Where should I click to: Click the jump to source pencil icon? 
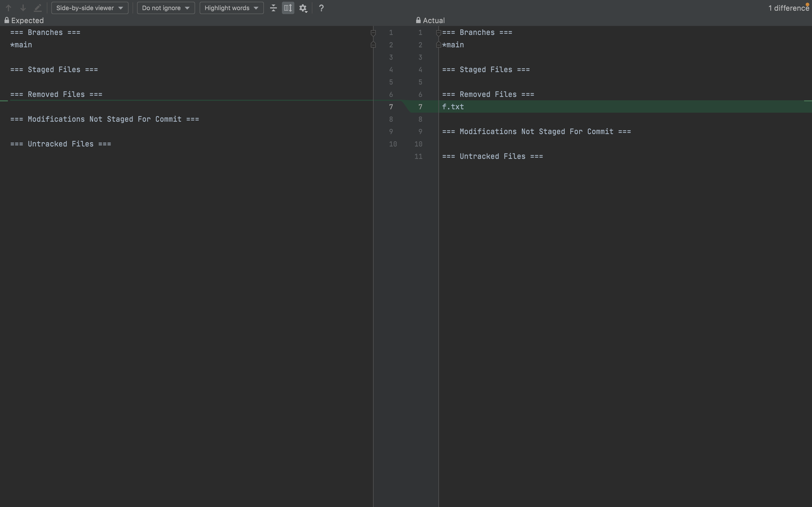(x=37, y=8)
